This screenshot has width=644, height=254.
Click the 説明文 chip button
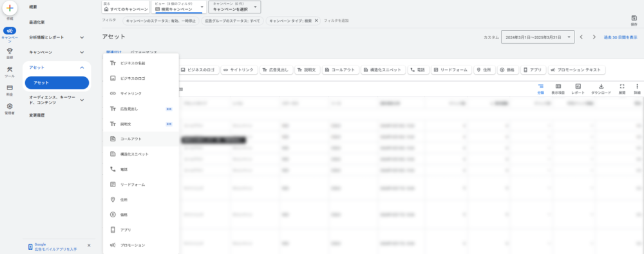(x=307, y=69)
